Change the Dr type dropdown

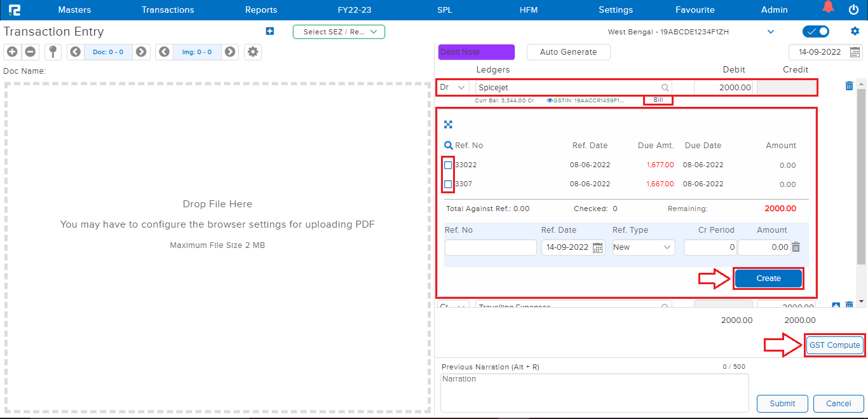453,88
